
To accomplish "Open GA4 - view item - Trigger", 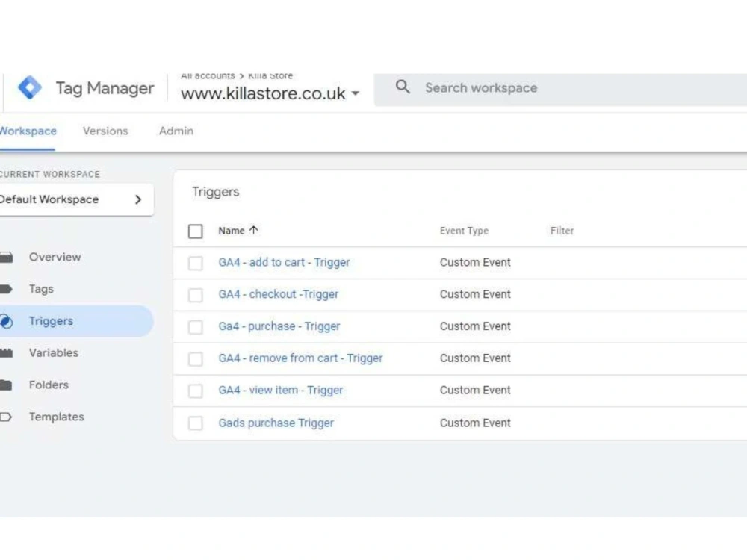I will tap(281, 390).
